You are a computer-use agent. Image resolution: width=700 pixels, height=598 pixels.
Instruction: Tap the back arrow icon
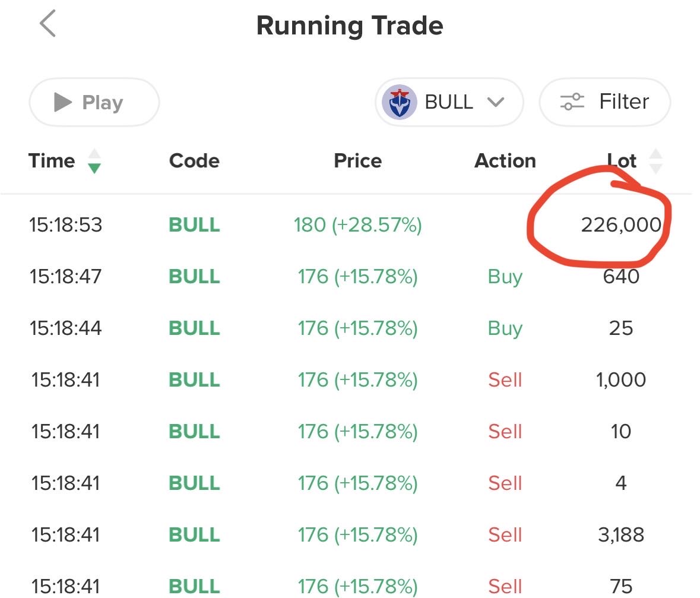click(x=47, y=25)
